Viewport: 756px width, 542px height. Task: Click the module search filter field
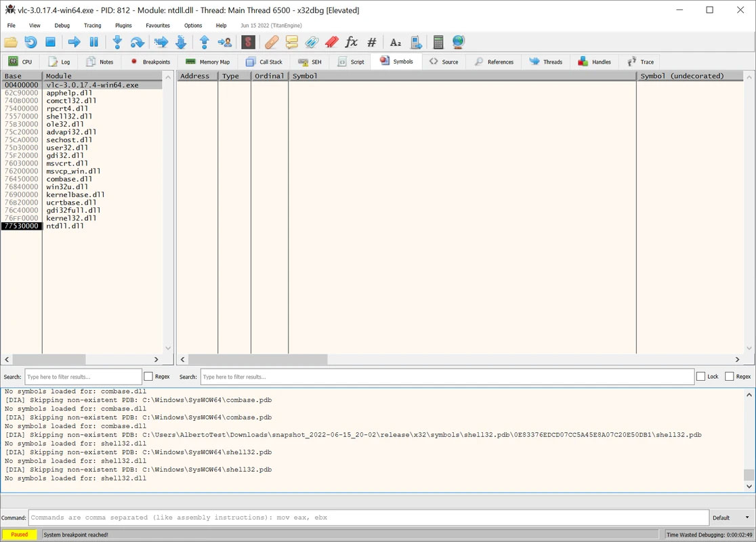click(83, 377)
